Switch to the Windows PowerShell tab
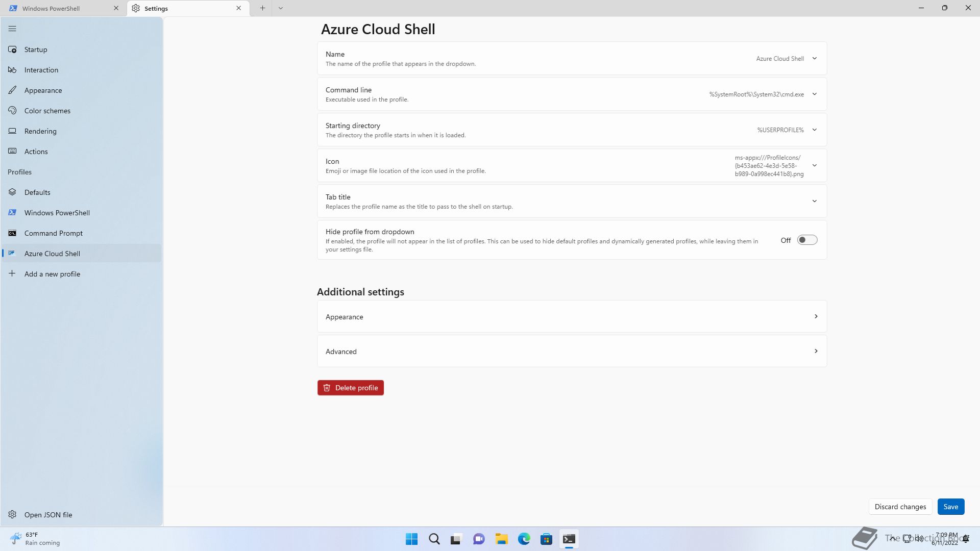Image resolution: width=980 pixels, height=551 pixels. [64, 9]
